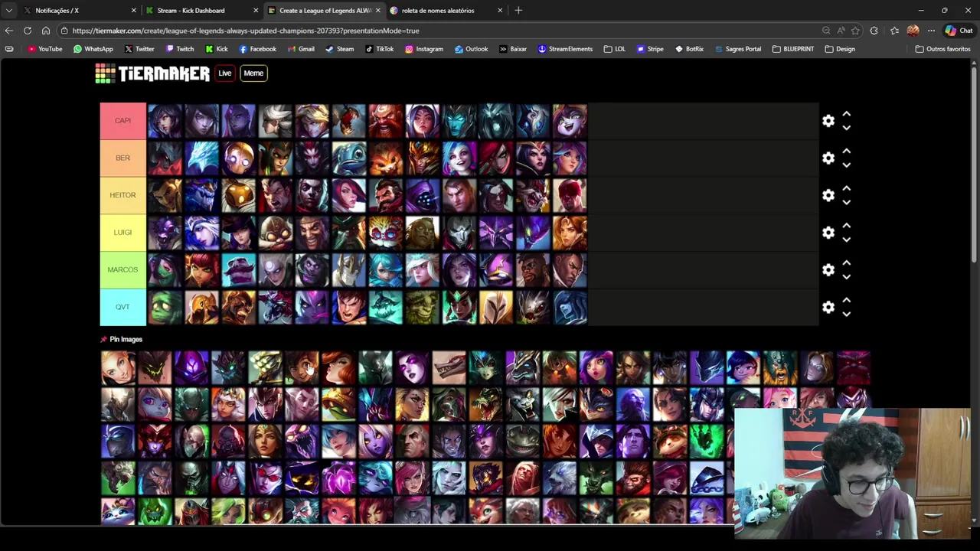Click the Pin Images link

pos(121,339)
